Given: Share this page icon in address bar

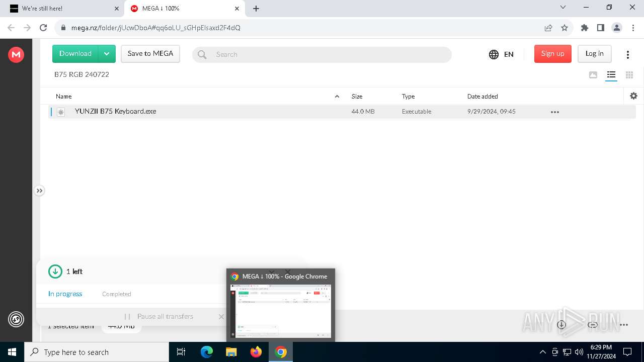Looking at the screenshot, I should pyautogui.click(x=548, y=28).
